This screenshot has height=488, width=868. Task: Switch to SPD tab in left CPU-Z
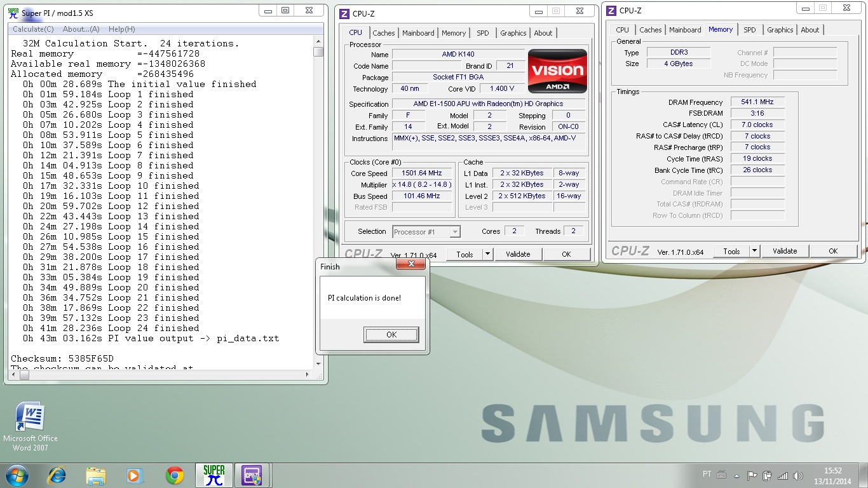483,33
